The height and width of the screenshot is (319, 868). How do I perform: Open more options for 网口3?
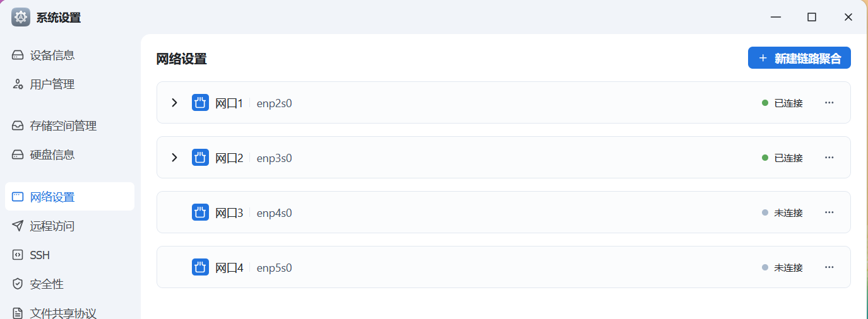829,212
